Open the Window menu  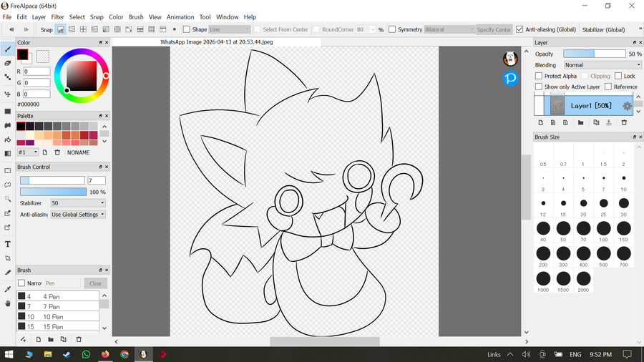tap(227, 17)
